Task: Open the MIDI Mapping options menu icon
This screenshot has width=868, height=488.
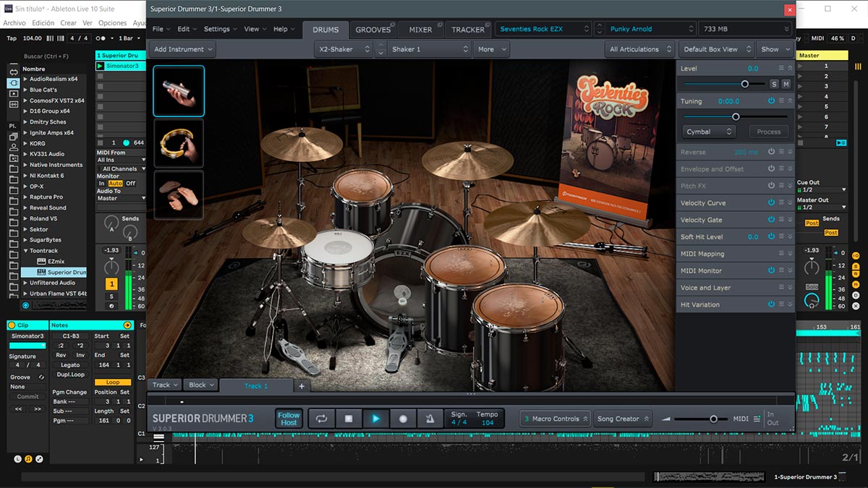Action: pos(781,254)
